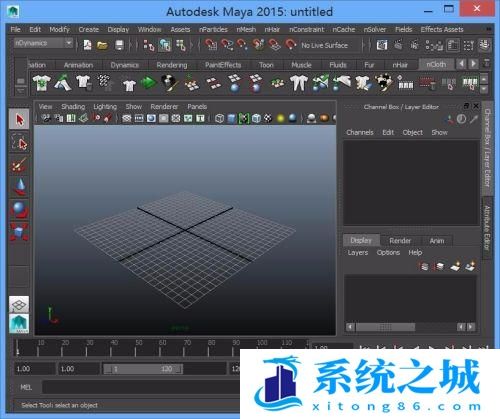
Task: Toggle wireframe cube display in viewport
Action: coord(219,118)
